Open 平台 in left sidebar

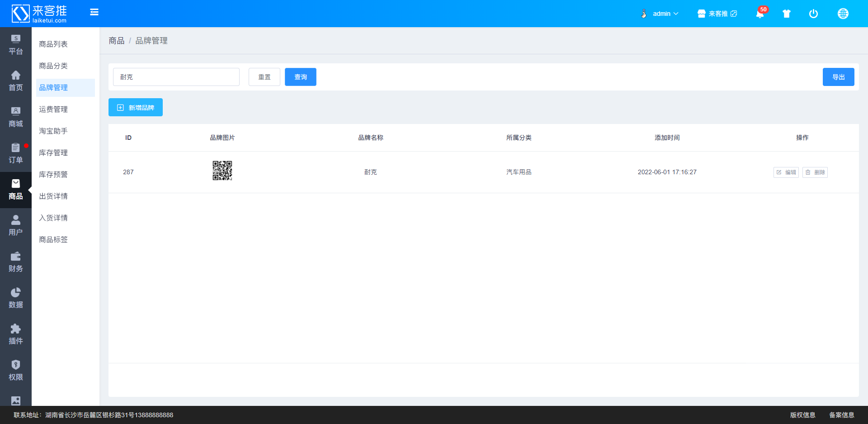pyautogui.click(x=16, y=45)
